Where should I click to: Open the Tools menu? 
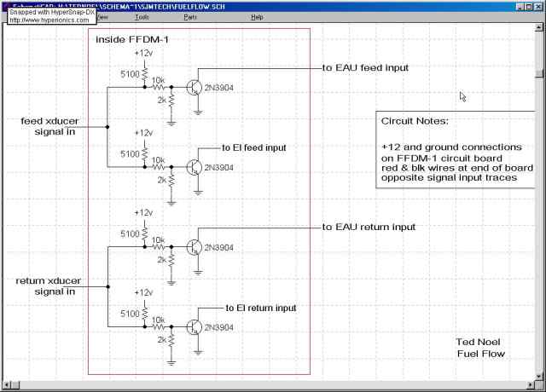pyautogui.click(x=142, y=17)
